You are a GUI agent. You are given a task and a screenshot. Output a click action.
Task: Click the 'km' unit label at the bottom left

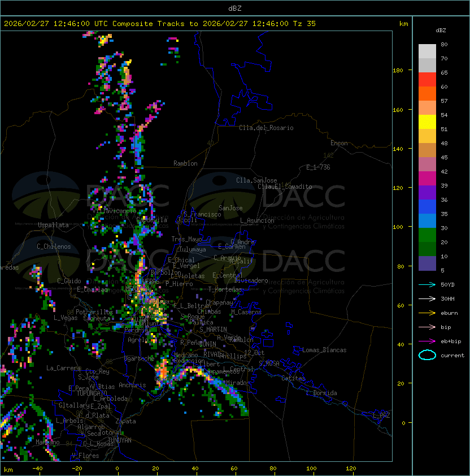[x=8, y=470]
